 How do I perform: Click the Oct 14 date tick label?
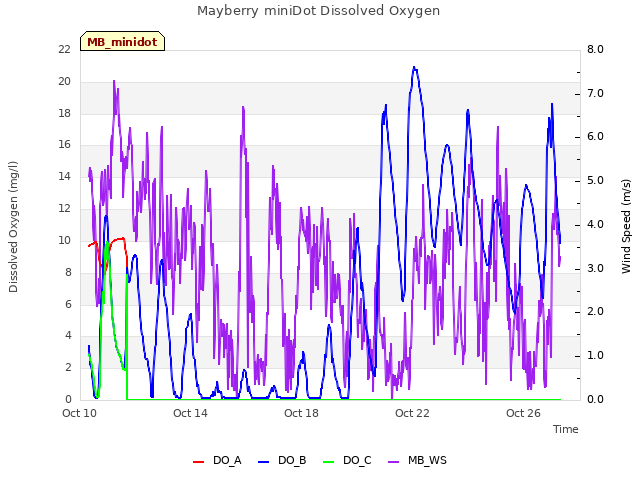click(x=190, y=413)
